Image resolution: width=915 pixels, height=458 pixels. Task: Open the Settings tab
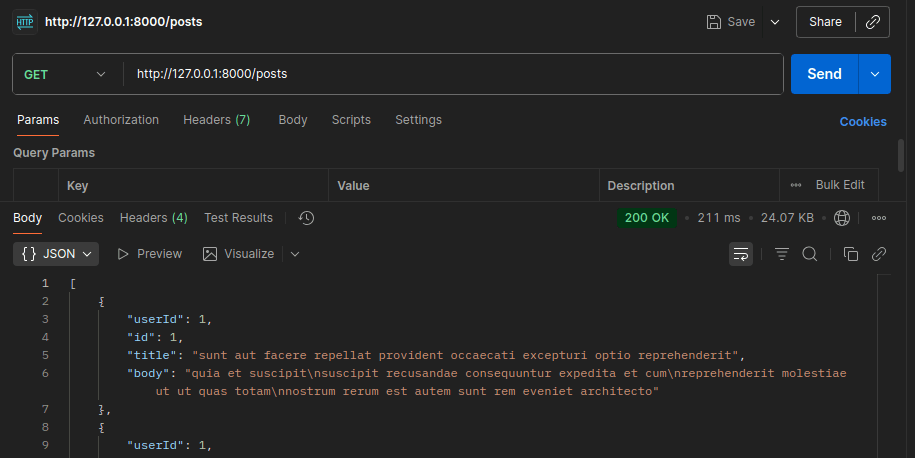(418, 120)
